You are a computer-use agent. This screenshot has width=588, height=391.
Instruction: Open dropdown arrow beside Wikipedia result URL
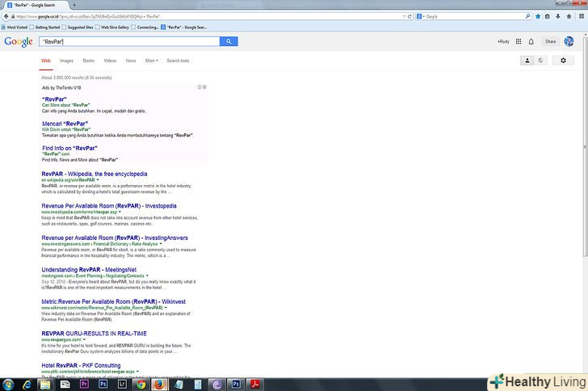(x=98, y=180)
